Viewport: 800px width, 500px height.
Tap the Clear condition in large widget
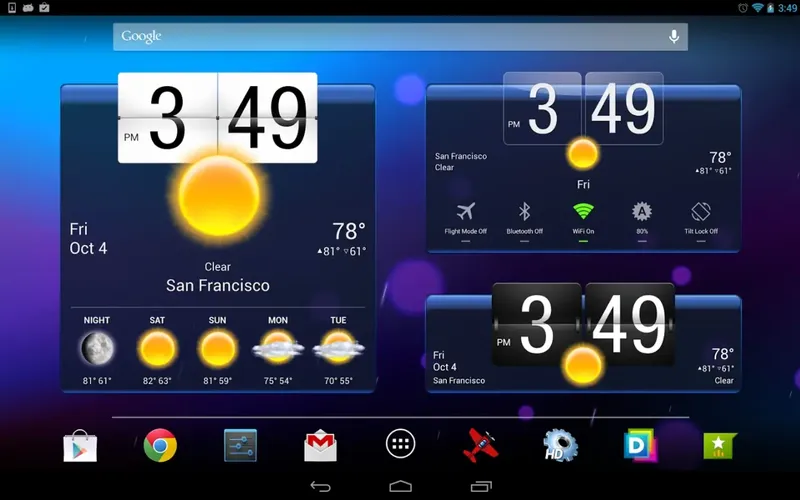[x=218, y=267]
